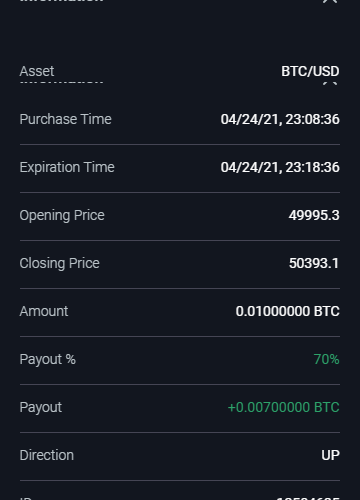This screenshot has width=360, height=500.
Task: Select the 23:18:36 expiration time value
Action: tap(313, 167)
